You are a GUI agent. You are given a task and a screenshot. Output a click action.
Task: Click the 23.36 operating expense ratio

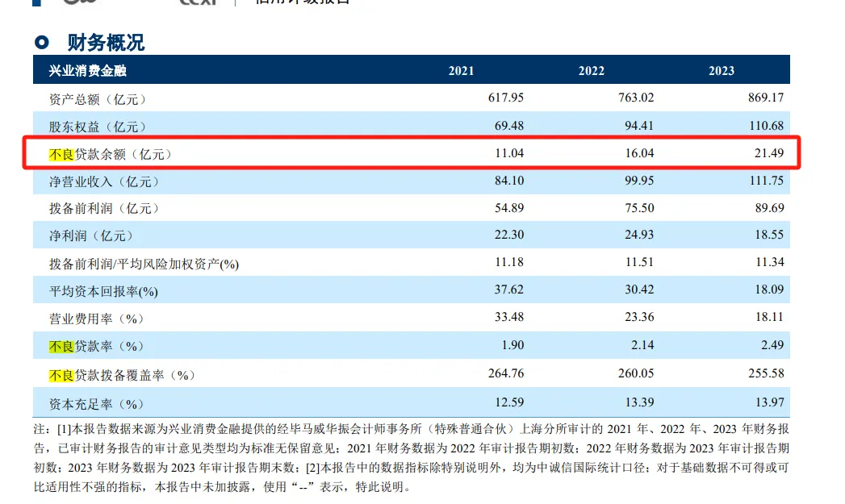[639, 317]
